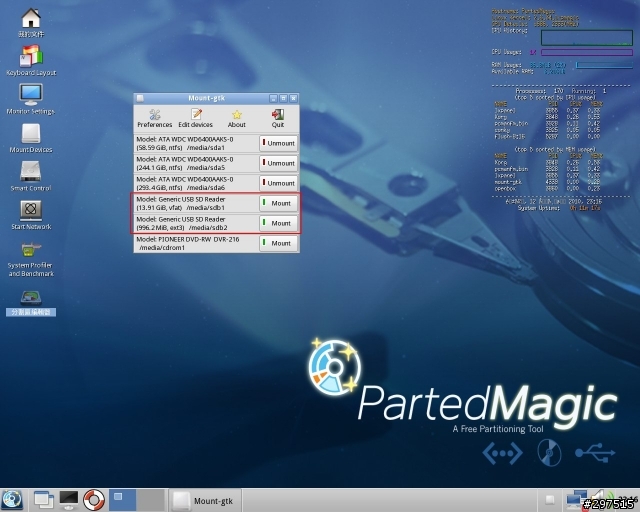Open the Mount-gtk window menu icon
Viewport: 640px width, 512px height.
tap(140, 98)
